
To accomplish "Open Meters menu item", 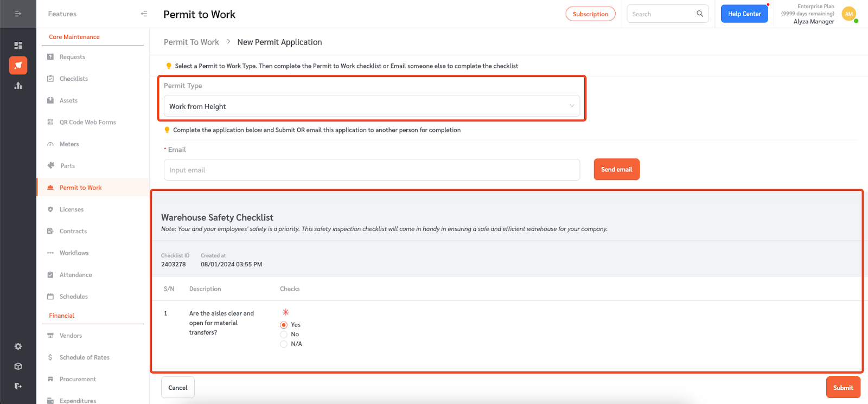I will [69, 144].
